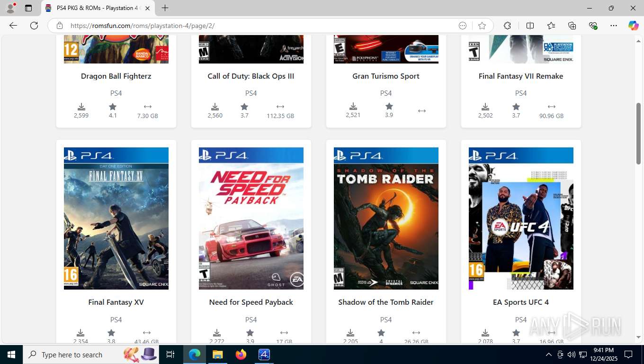The width and height of the screenshot is (644, 364).
Task: Open Final Fantasy VII Remake title link
Action: click(521, 76)
